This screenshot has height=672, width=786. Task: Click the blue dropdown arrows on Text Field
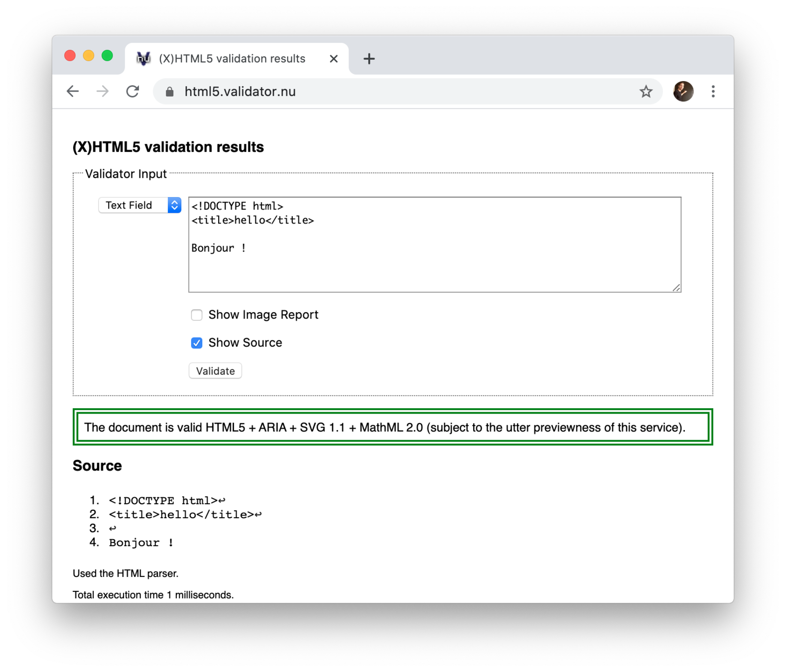pos(174,205)
